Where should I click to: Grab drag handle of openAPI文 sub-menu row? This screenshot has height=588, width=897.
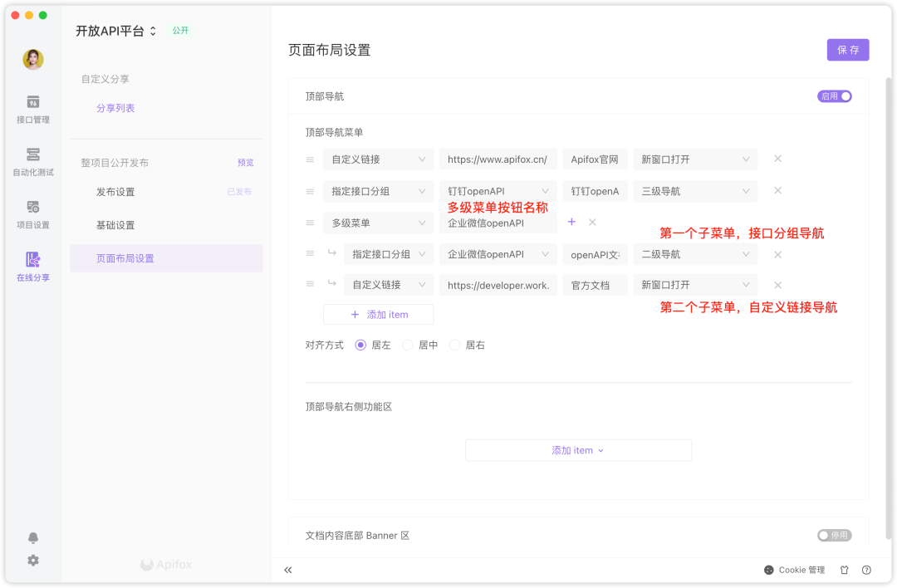tap(310, 253)
